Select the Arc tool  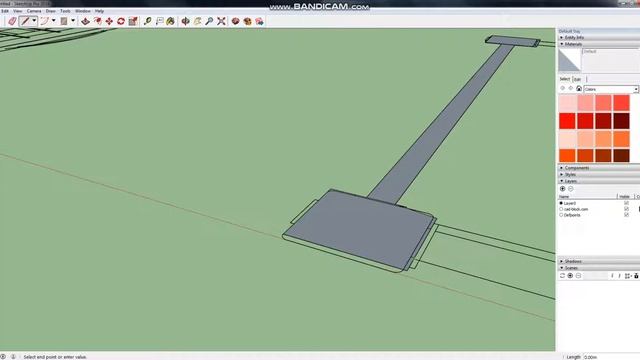pos(44,21)
